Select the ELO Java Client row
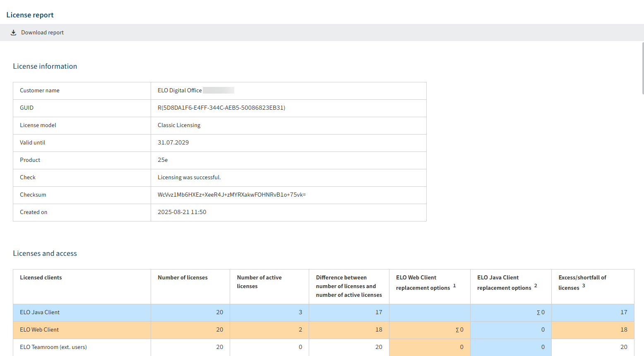The width and height of the screenshot is (644, 356). (323, 313)
